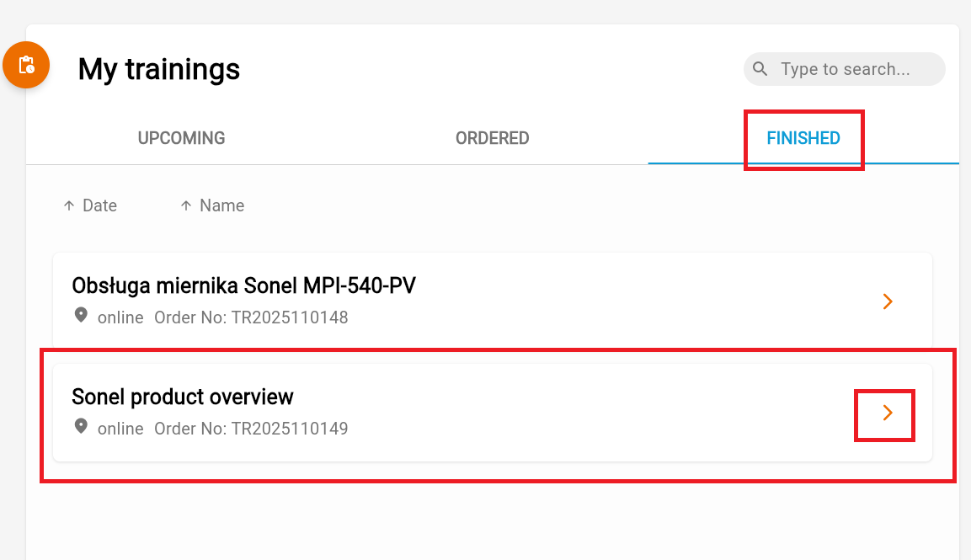Screen dimensions: 971x560
Task: Click Order No TR2025110148 text
Action: click(x=251, y=317)
